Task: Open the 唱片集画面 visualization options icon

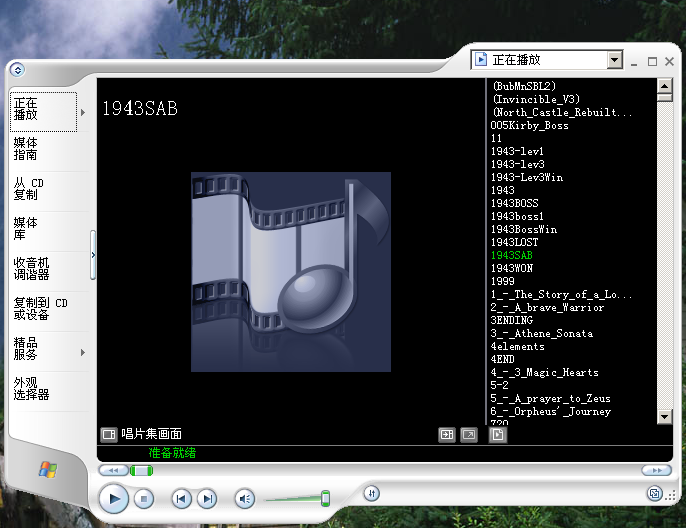Action: (109, 434)
